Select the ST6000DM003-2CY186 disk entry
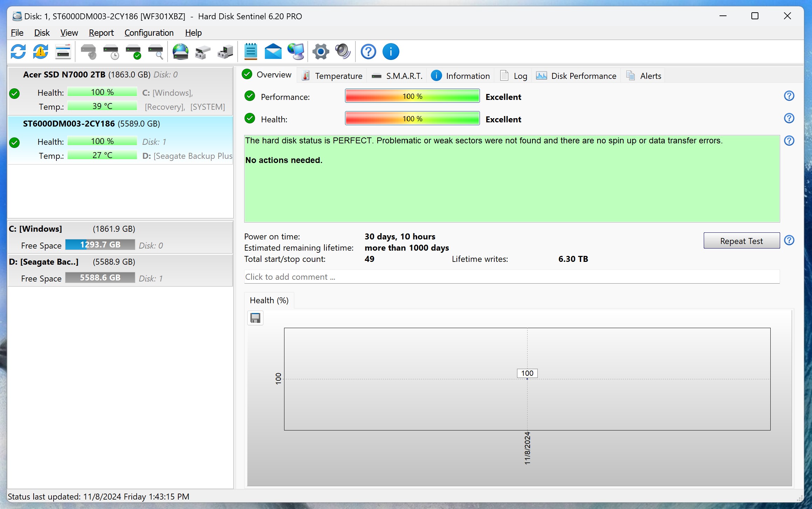 (x=121, y=140)
